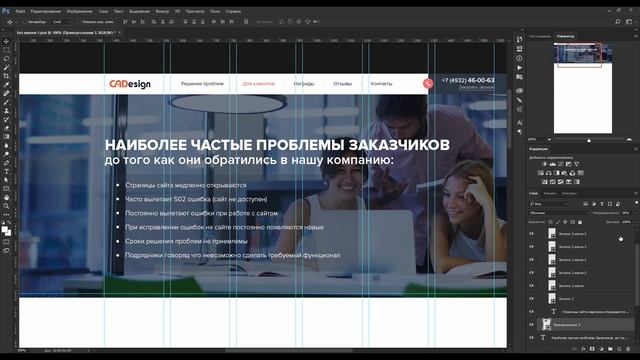The image size is (640, 360).
Task: Delete layer using the trash icon
Action: click(x=628, y=349)
